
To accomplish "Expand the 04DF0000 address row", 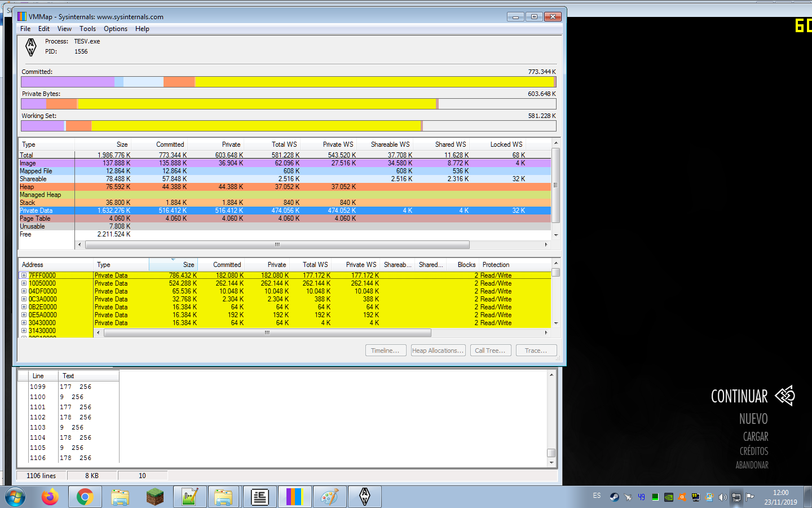I will [24, 291].
